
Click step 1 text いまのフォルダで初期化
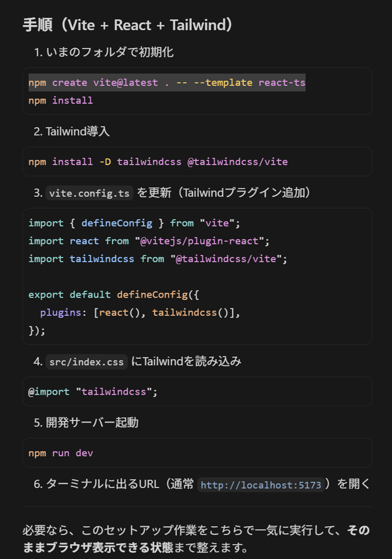(110, 52)
